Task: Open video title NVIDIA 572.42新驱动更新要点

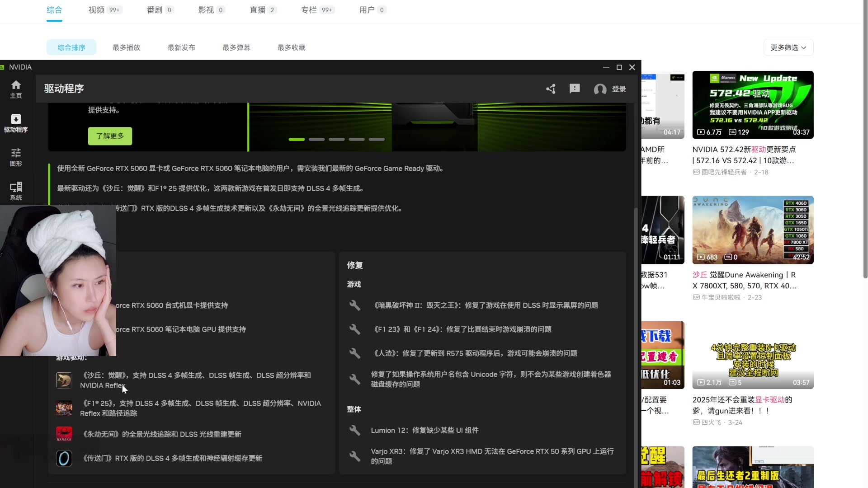Action: 744,155
